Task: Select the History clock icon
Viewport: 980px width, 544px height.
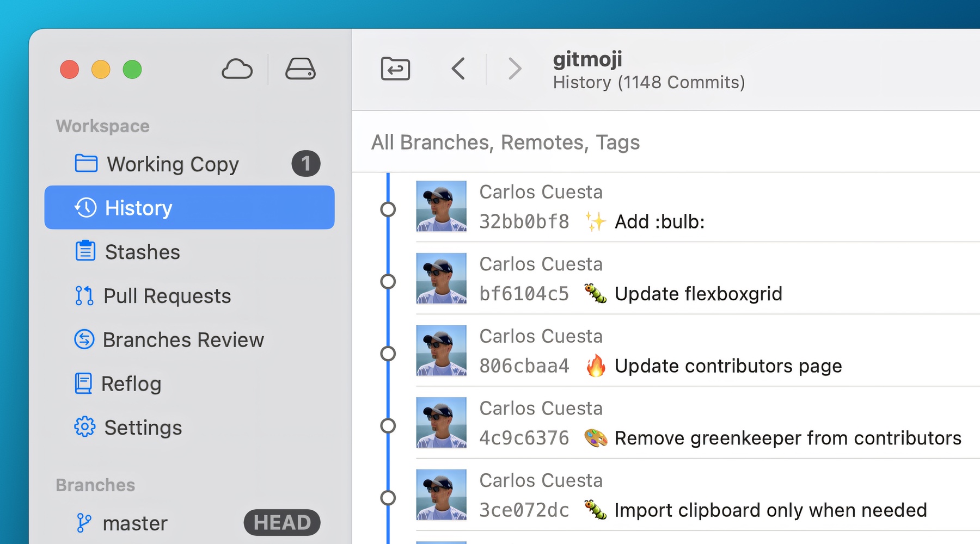Action: coord(85,207)
